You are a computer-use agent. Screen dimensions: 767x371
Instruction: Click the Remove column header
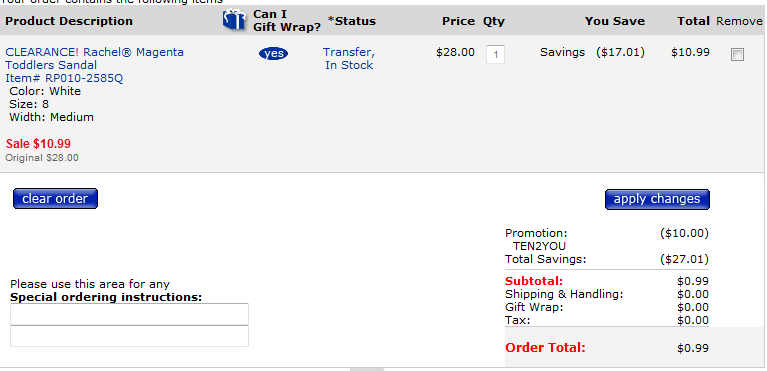point(739,21)
